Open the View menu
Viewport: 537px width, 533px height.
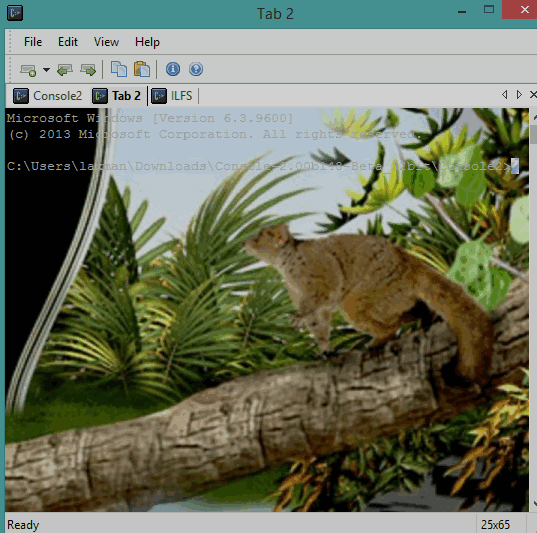click(107, 42)
